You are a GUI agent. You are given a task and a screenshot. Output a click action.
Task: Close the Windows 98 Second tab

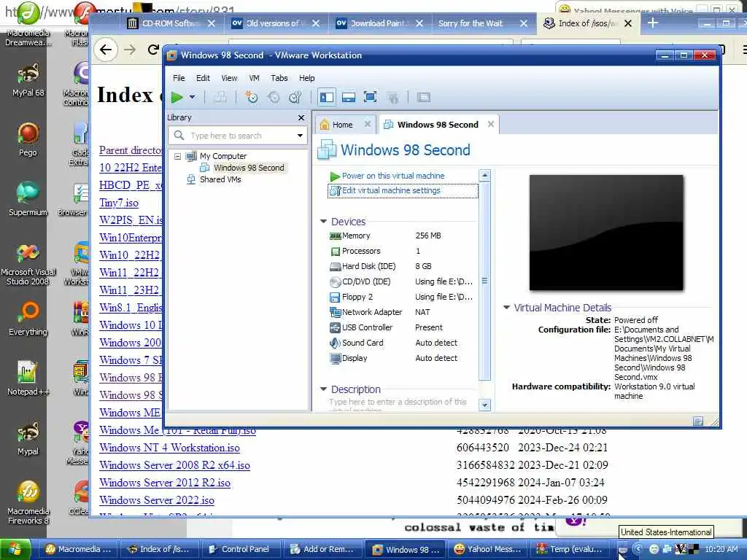click(491, 124)
